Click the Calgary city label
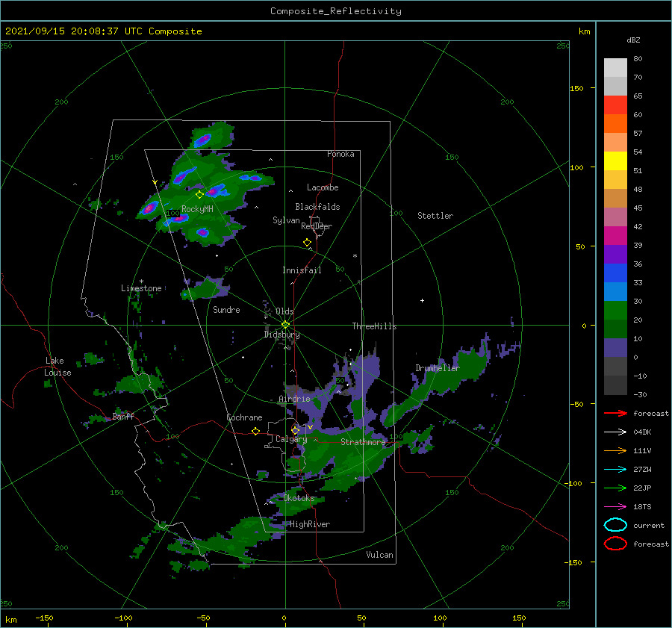This screenshot has height=628, width=672. [291, 439]
